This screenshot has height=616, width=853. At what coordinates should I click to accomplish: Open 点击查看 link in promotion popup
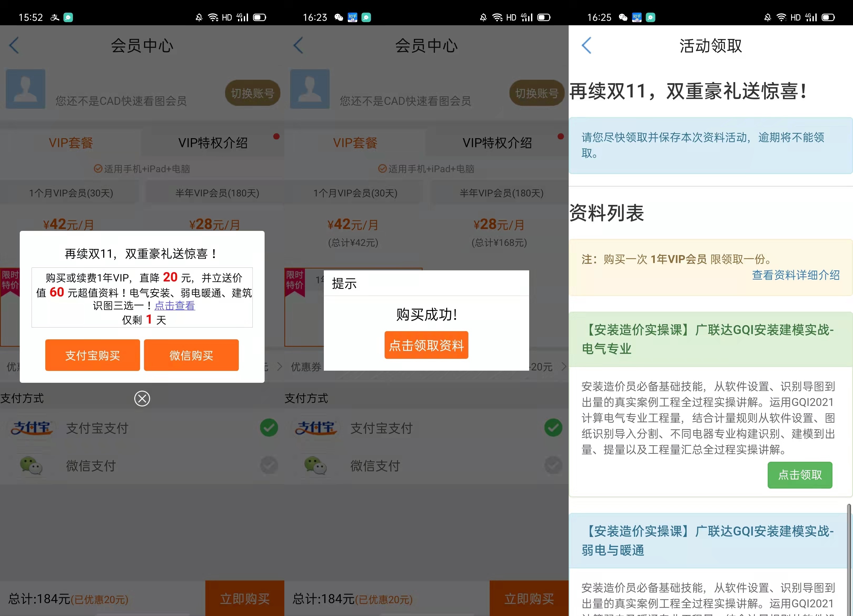click(175, 306)
